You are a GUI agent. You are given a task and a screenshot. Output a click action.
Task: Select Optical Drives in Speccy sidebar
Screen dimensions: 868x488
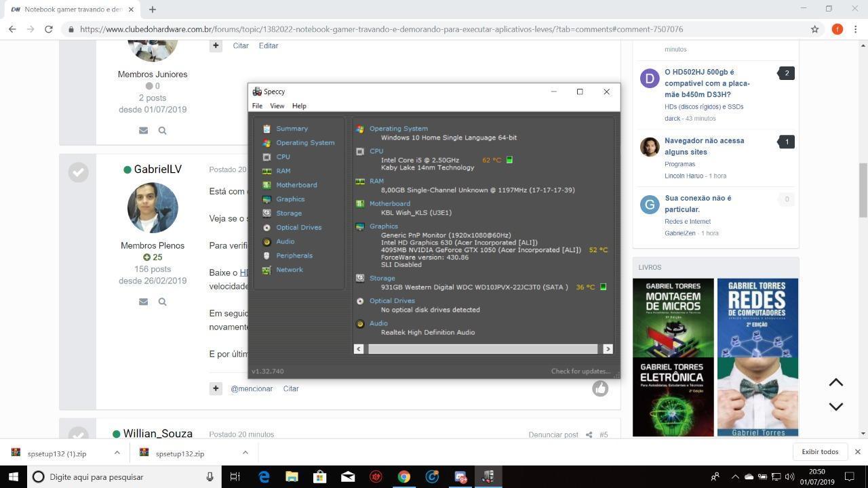298,228
